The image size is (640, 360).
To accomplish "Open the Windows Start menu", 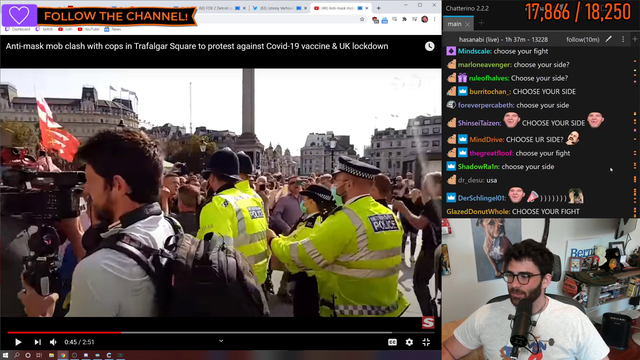I will (x=5, y=356).
